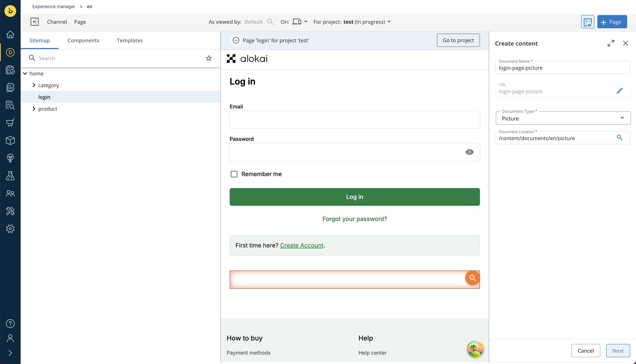Click the Go to project button

click(458, 40)
